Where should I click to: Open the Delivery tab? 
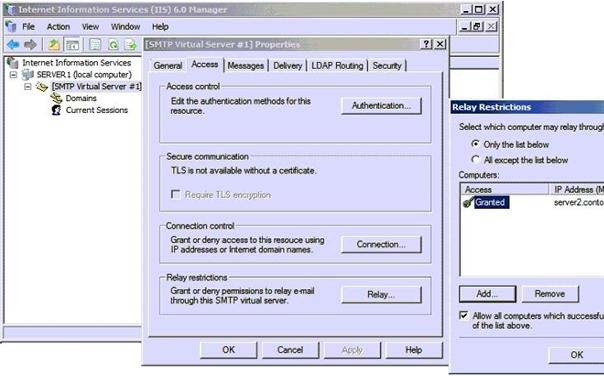coord(287,65)
